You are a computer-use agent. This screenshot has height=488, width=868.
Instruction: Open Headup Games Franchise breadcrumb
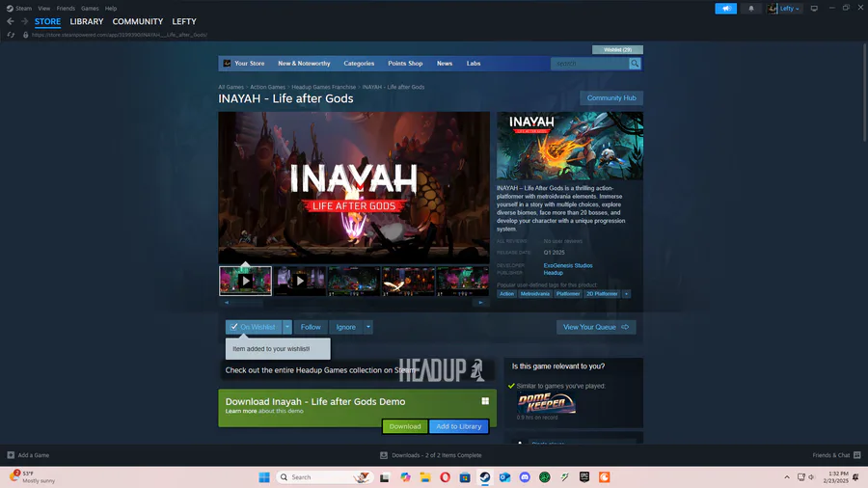point(324,87)
